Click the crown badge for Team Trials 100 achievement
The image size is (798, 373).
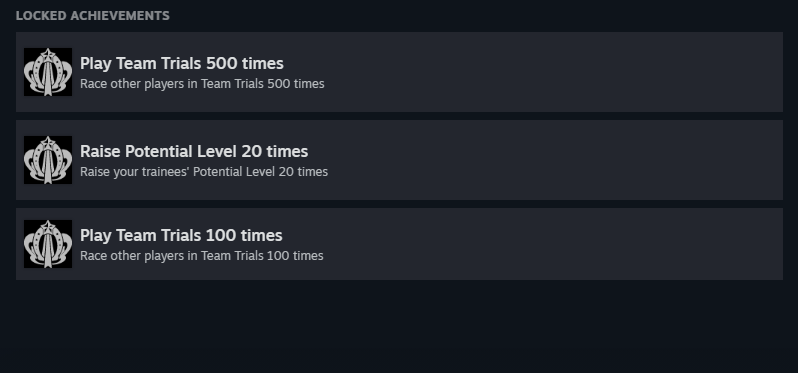(48, 244)
